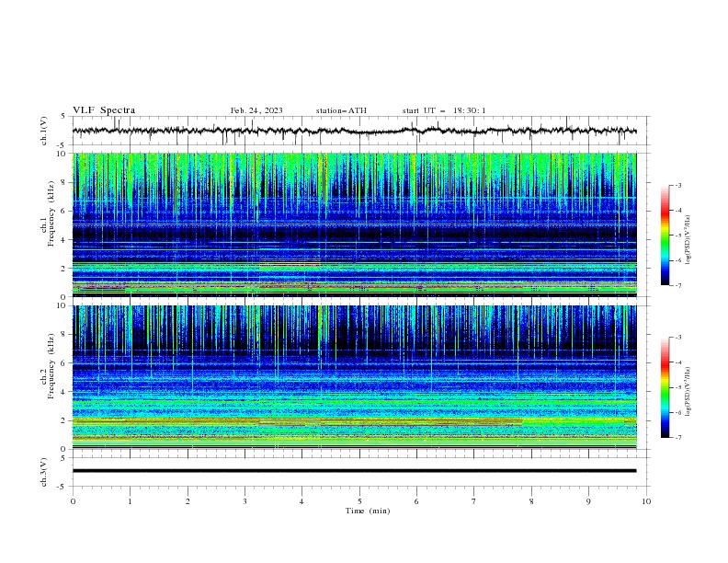Click the ch.2 'Frequency (kHz)' axis label
728x563 pixels.
click(x=51, y=366)
